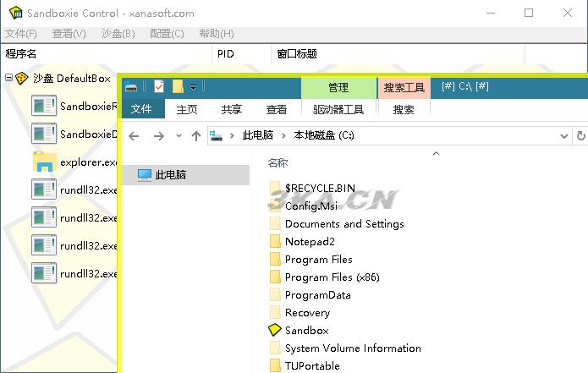Click the New Folder quick access icon
This screenshot has height=373, width=588.
178,86
